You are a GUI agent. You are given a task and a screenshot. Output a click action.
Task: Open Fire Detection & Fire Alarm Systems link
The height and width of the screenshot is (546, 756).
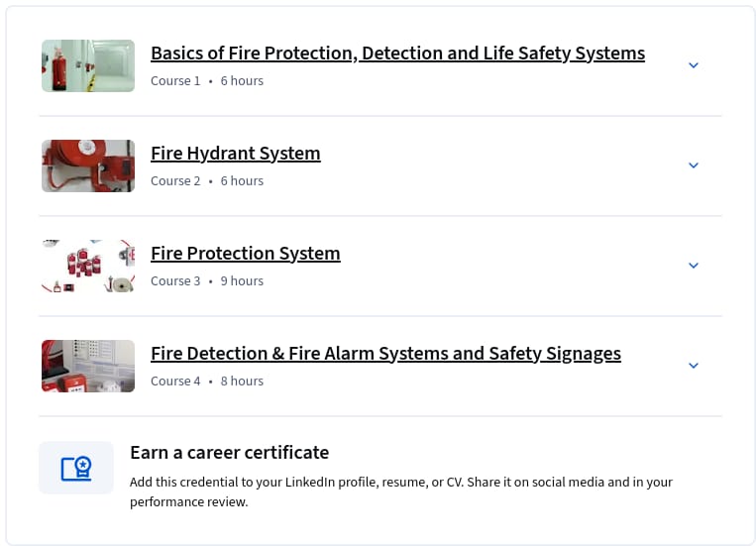point(385,354)
